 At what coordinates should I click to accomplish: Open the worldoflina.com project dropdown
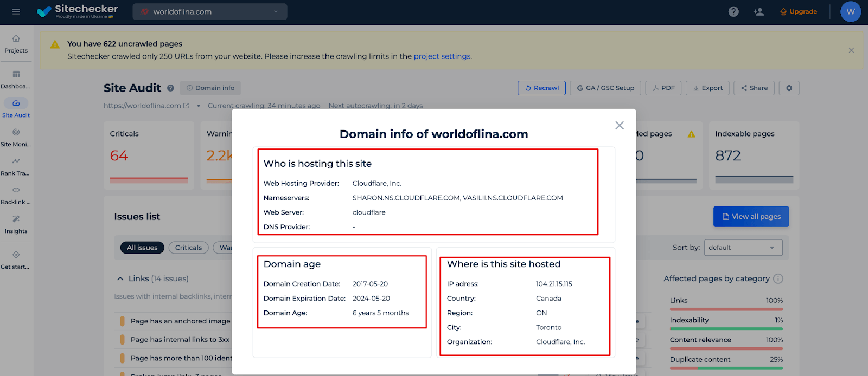pos(210,11)
